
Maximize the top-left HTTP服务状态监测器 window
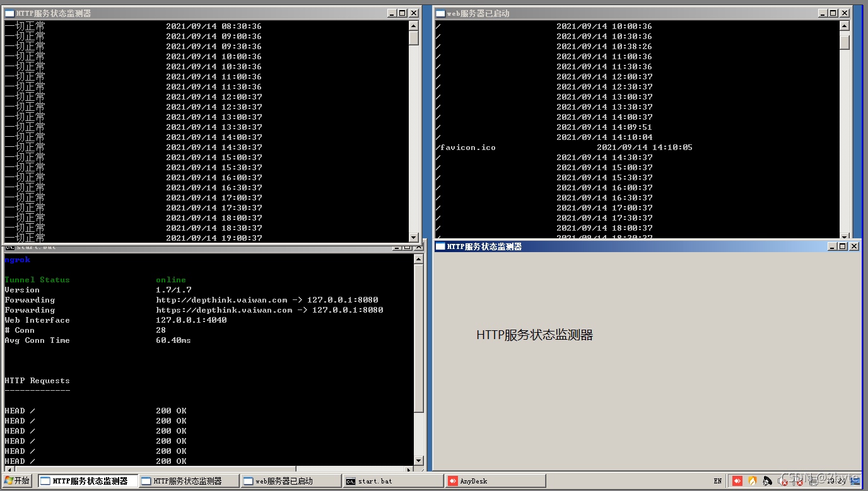[x=402, y=13]
